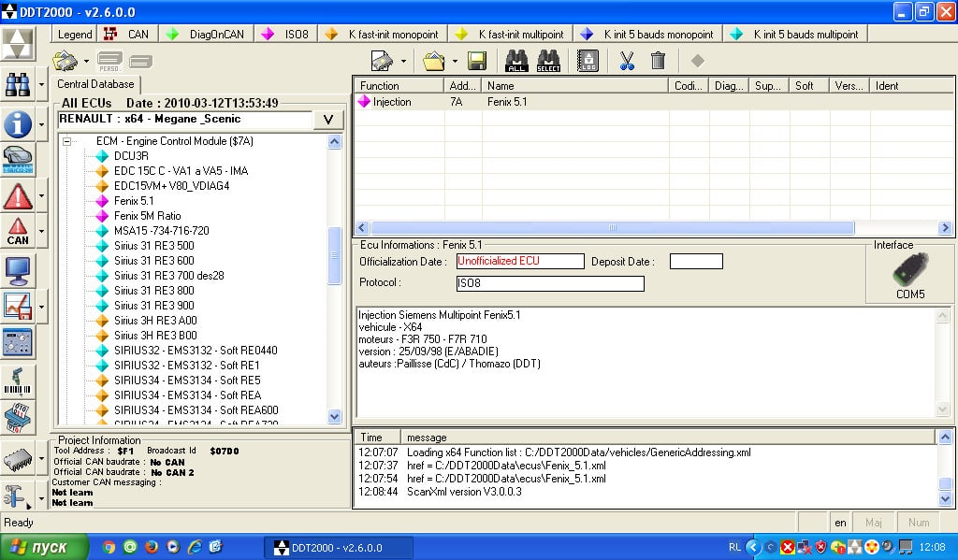Image resolution: width=958 pixels, height=560 pixels.
Task: Click the ECU table horizontal scrollbar thumb
Action: 612,228
